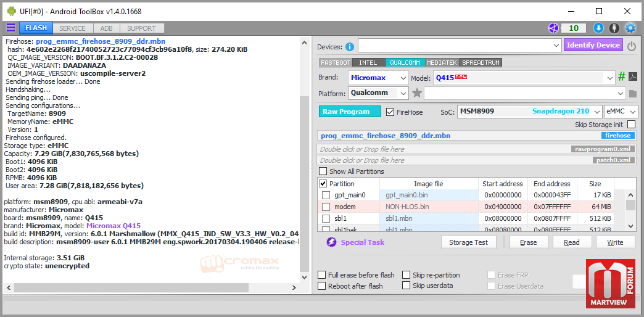Open settings with the blue gear icon

(x=630, y=28)
